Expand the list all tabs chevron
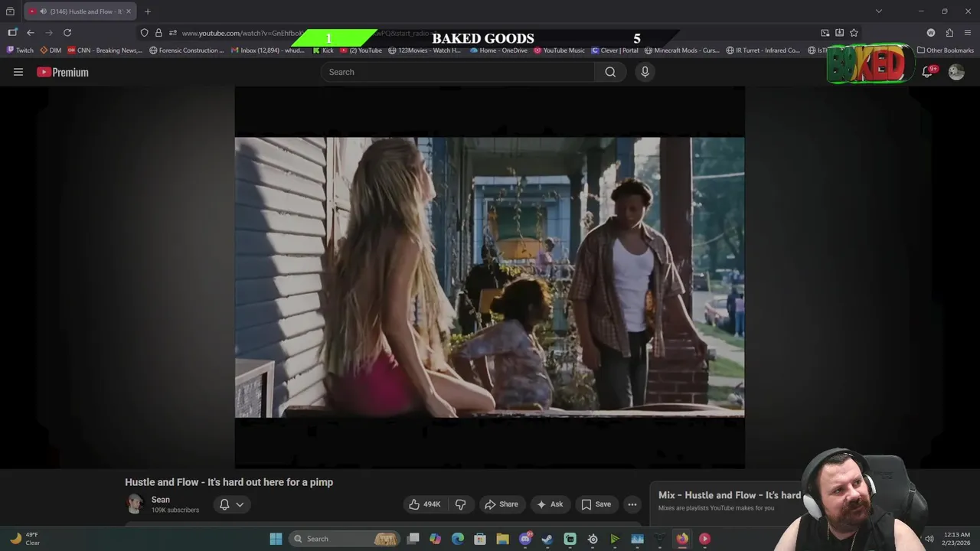 point(879,11)
